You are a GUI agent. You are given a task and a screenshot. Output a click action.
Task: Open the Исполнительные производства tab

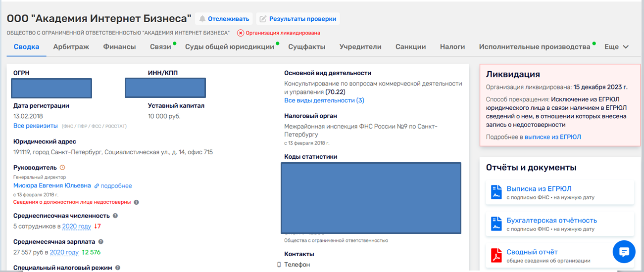[535, 46]
